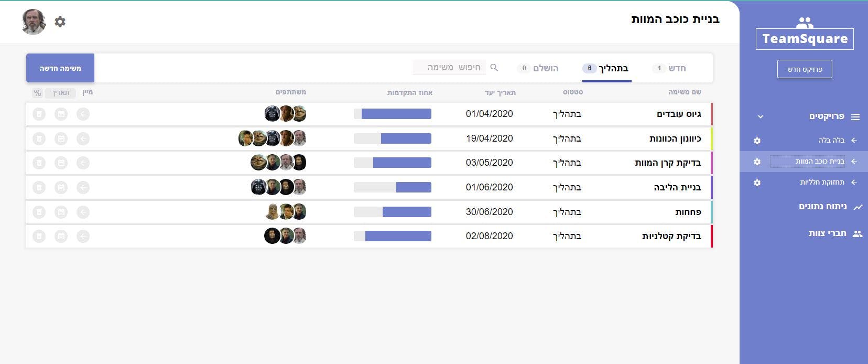Open the חברי צוות section
This screenshot has height=364, width=868.
coord(827,233)
